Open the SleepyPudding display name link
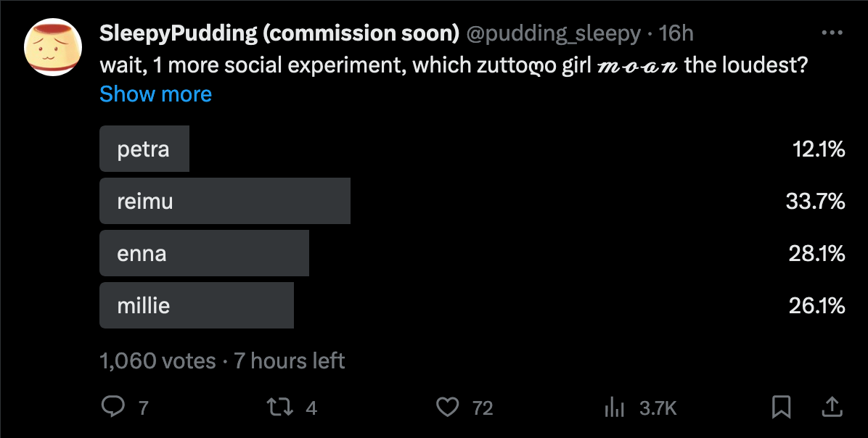Viewport: 868px width, 438px height. (279, 33)
